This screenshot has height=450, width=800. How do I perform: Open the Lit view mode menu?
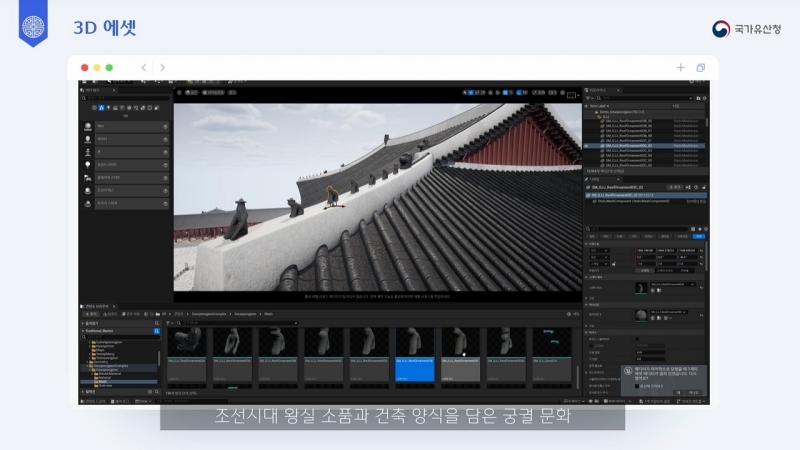(213, 92)
